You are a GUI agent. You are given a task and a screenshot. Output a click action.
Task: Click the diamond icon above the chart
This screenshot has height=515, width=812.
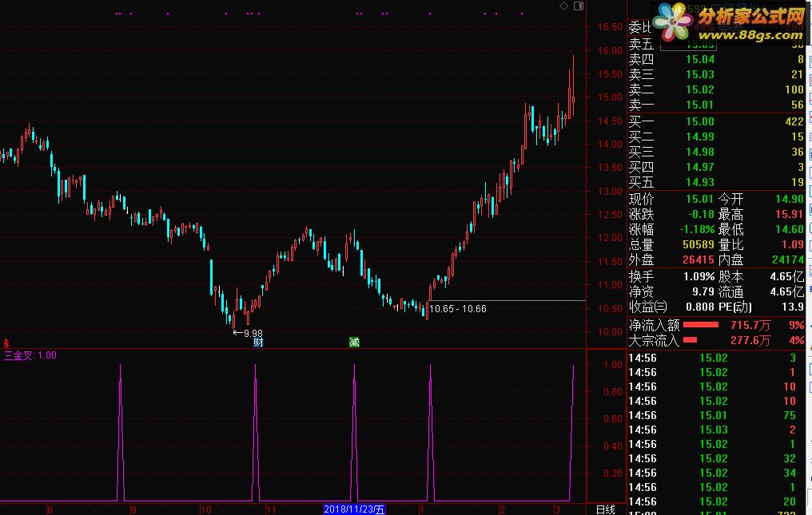click(x=564, y=6)
